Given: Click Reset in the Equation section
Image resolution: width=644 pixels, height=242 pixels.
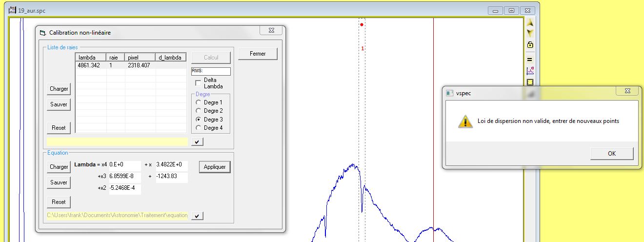Looking at the screenshot, I should tap(59, 202).
